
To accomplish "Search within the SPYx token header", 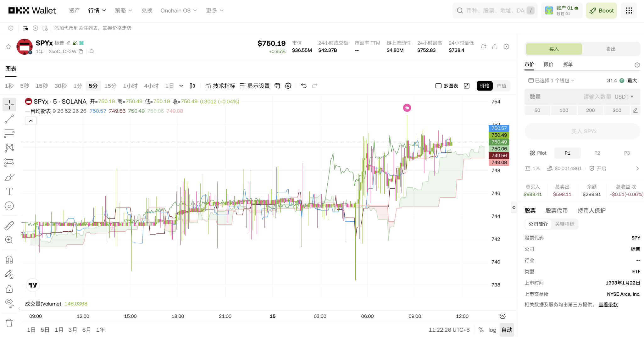I will click(x=92, y=51).
